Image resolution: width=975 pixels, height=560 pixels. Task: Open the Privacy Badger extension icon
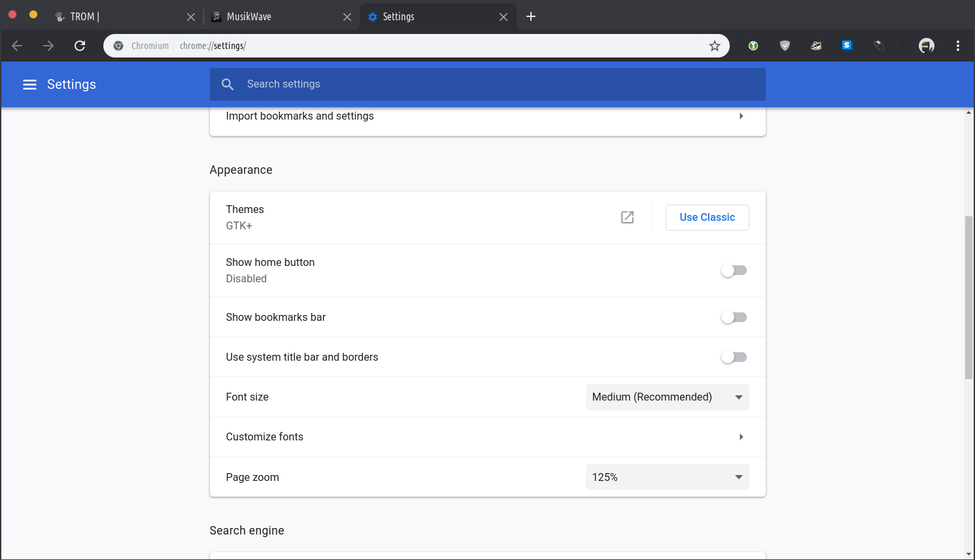[816, 46]
